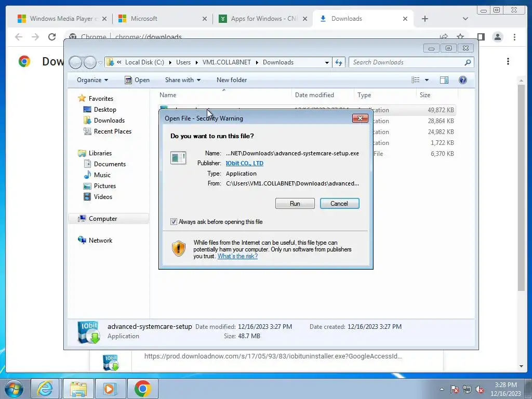Click the search magnifier icon in Explorer
The width and height of the screenshot is (532, 399).
point(468,62)
